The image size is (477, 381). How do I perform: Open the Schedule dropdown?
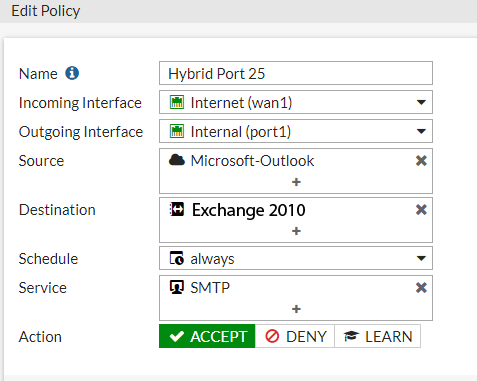[x=296, y=258]
